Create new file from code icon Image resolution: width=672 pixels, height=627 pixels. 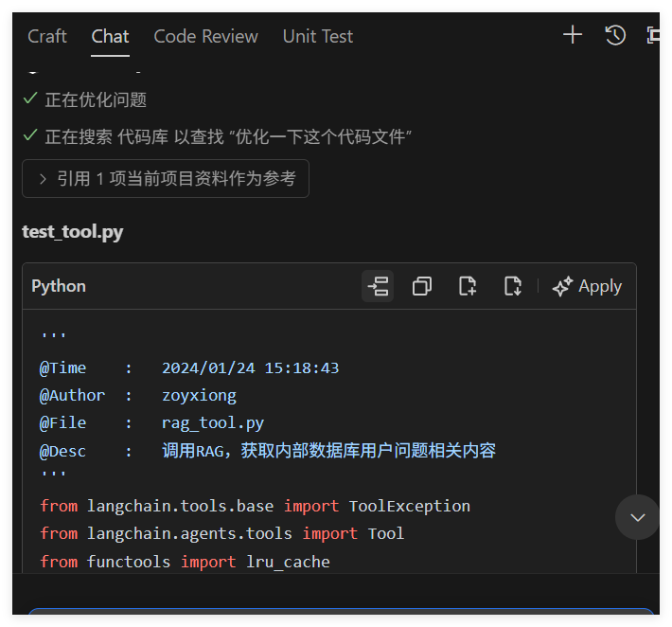(468, 286)
